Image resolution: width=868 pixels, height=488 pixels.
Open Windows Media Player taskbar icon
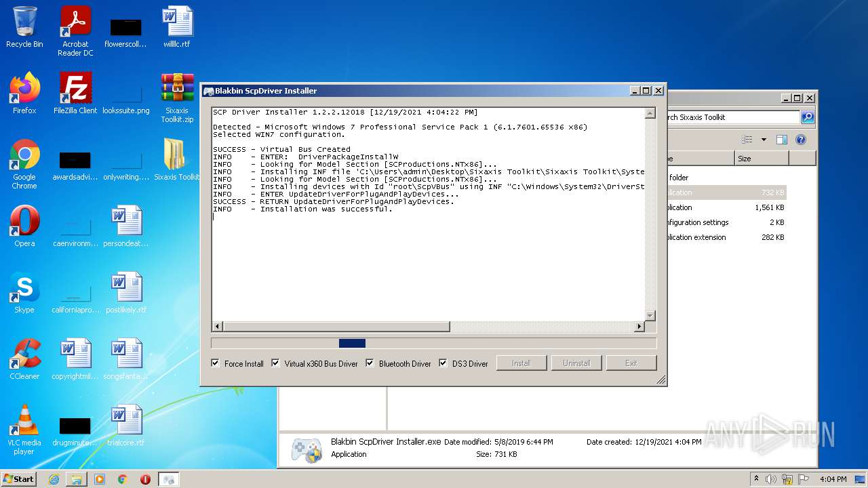(x=100, y=479)
